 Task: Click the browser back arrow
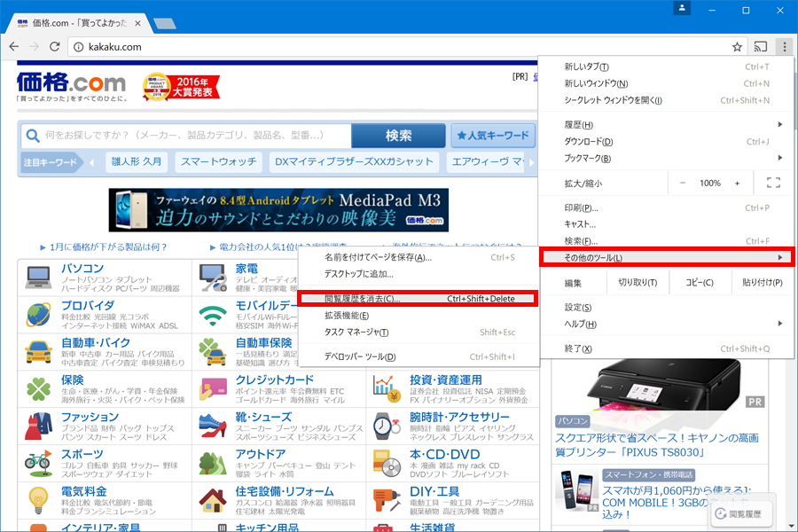(x=13, y=47)
